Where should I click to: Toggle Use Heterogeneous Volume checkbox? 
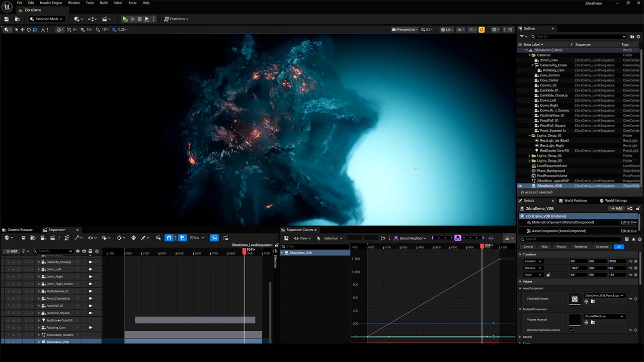(571, 330)
